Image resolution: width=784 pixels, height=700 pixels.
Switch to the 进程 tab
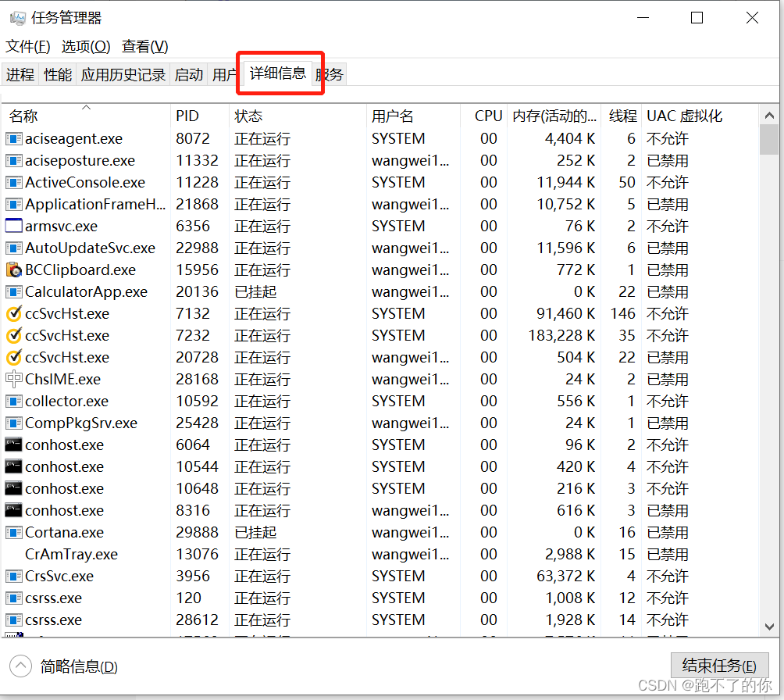point(20,74)
